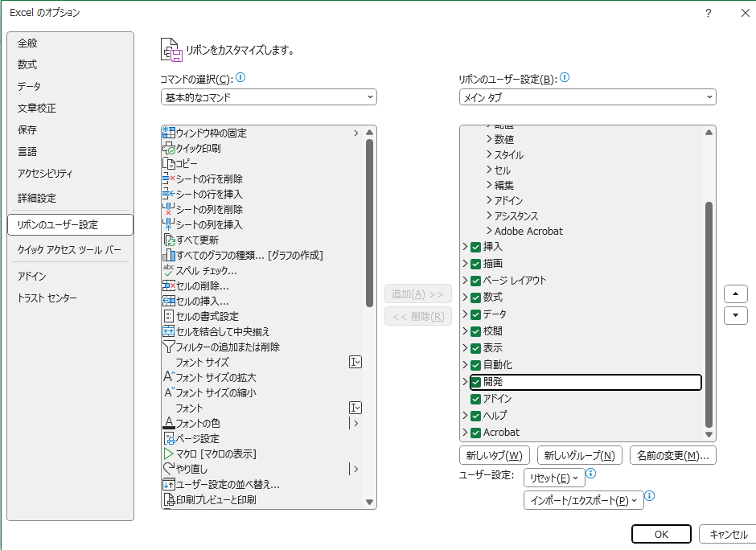Disable the 描画 (Draw) tab checkbox

point(477,263)
